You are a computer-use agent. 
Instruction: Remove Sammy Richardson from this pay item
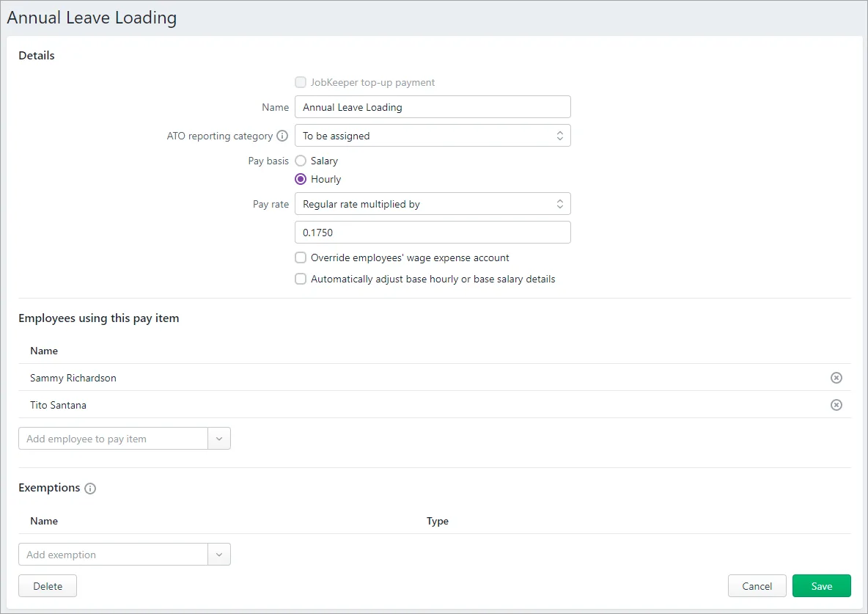(836, 377)
